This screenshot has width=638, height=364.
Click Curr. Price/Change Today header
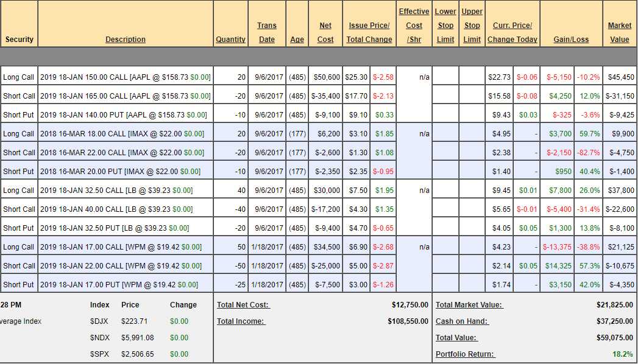512,32
